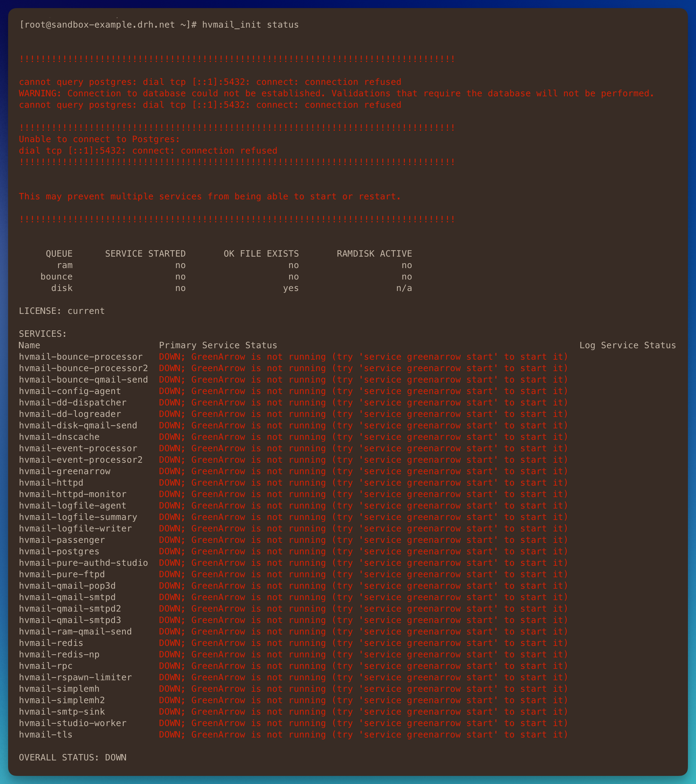The image size is (696, 784).
Task: Click the OK FILE EXISTS column header
Action: click(261, 254)
